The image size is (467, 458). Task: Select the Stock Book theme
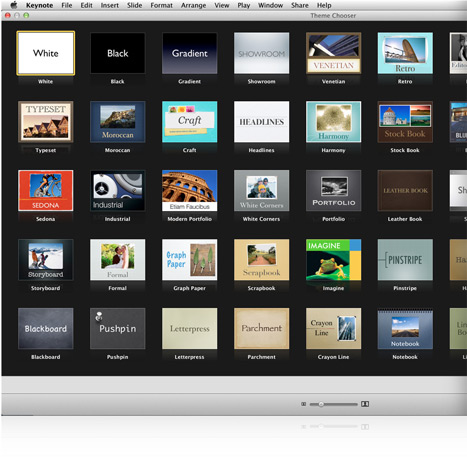click(405, 122)
